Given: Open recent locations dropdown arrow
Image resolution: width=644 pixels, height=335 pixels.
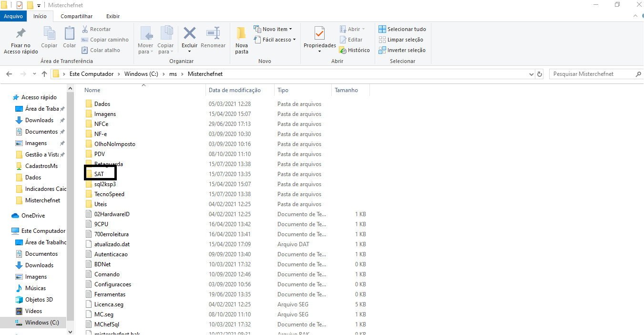Looking at the screenshot, I should [34, 74].
